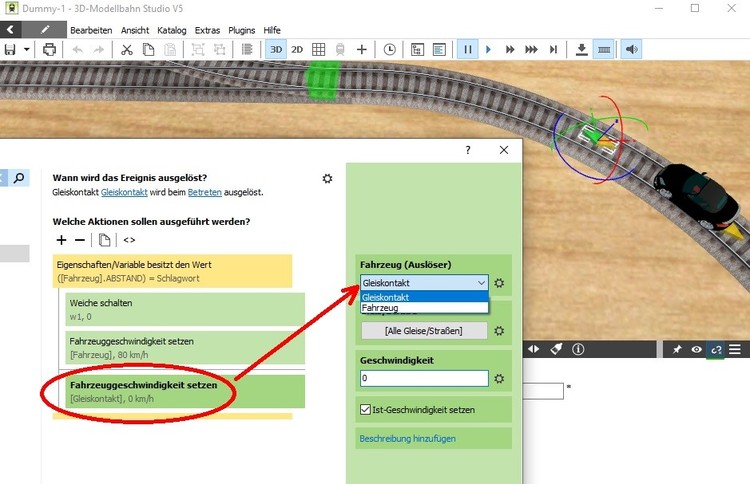
Task: Click the Print icon
Action: [x=49, y=49]
